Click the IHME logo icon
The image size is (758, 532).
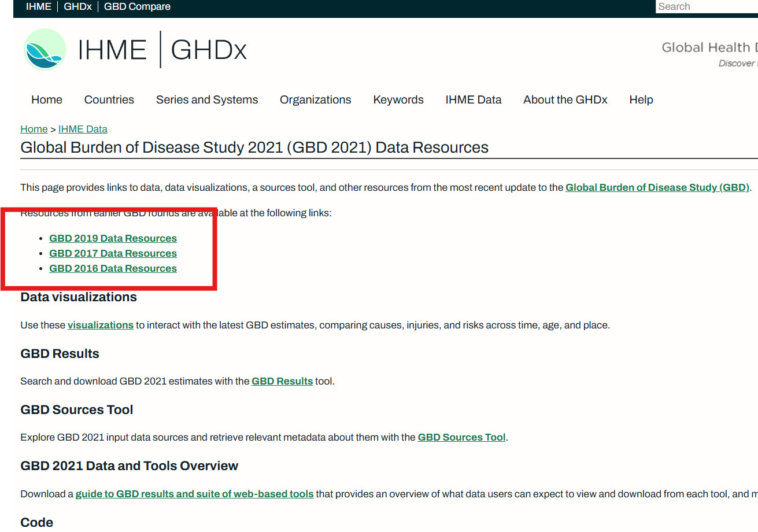pyautogui.click(x=45, y=50)
